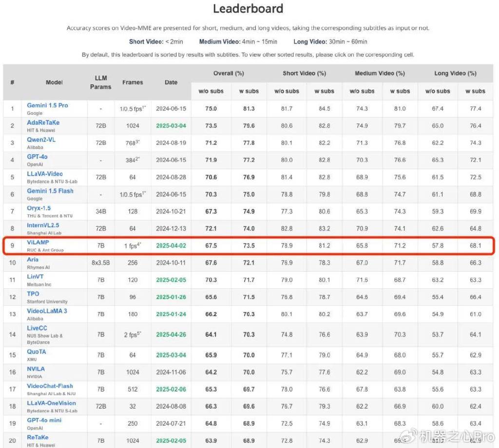The image size is (499, 448).
Task: Open the InternVL2.5 model link
Action: pos(43,225)
